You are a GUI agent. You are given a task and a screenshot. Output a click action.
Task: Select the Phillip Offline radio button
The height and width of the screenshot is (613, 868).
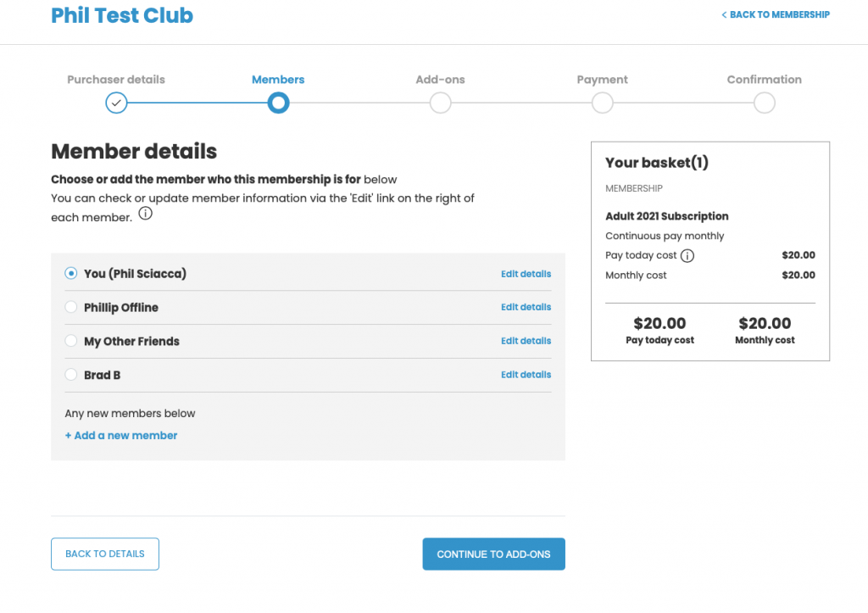(71, 307)
